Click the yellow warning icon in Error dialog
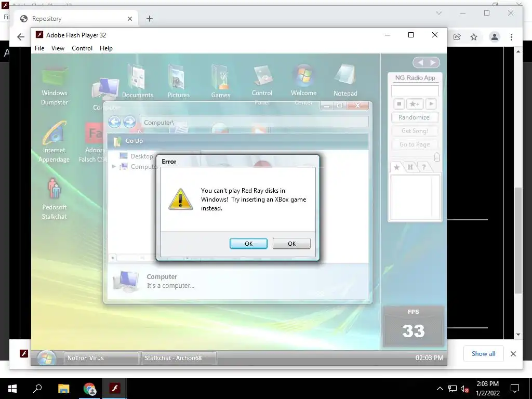The image size is (532, 399). pyautogui.click(x=180, y=199)
